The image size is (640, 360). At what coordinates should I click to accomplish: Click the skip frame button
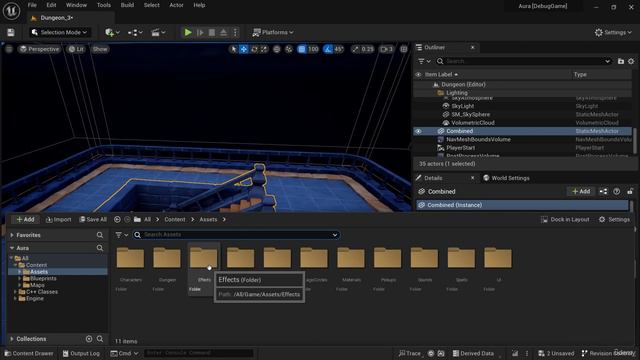[200, 32]
